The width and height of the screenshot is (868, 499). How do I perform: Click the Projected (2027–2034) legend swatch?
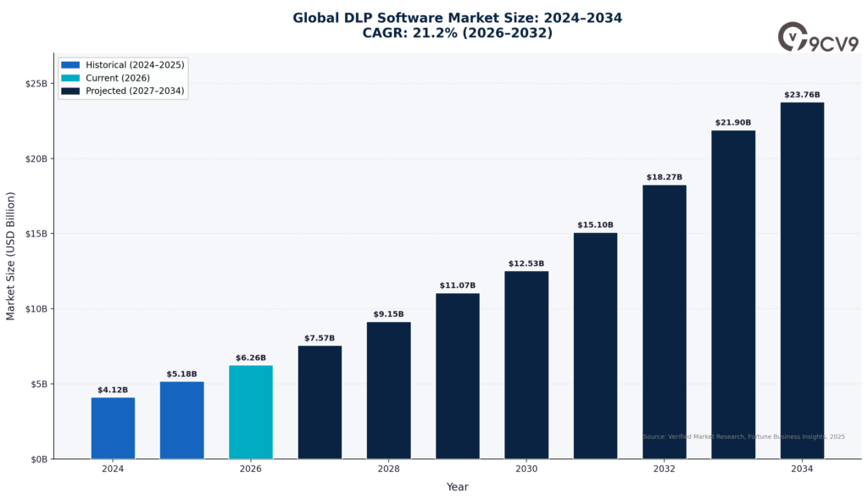pos(71,91)
